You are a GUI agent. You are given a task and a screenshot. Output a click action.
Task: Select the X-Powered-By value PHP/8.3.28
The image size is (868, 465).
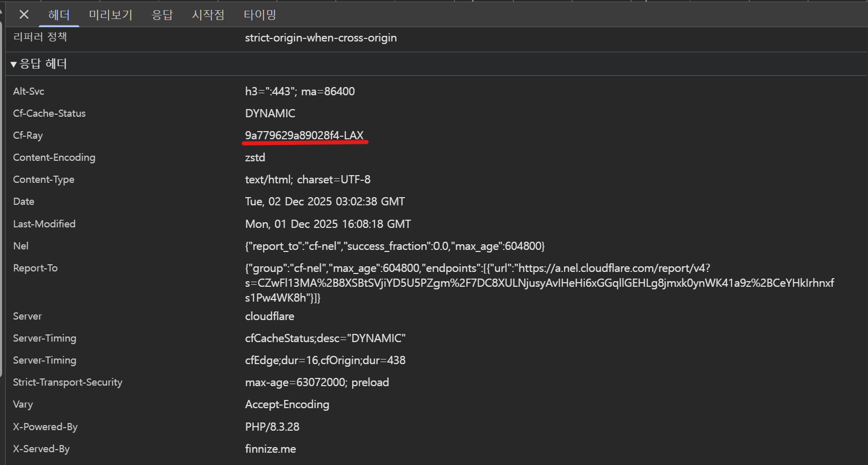click(x=272, y=426)
